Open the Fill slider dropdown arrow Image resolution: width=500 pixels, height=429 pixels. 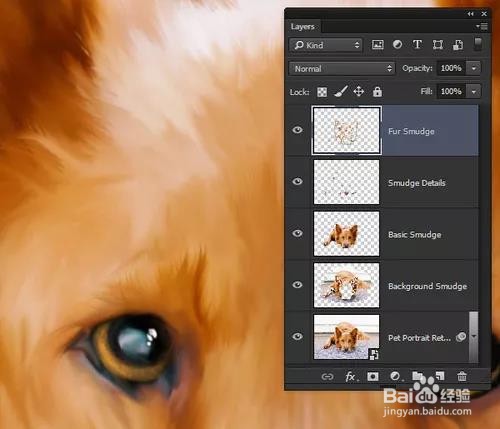474,91
